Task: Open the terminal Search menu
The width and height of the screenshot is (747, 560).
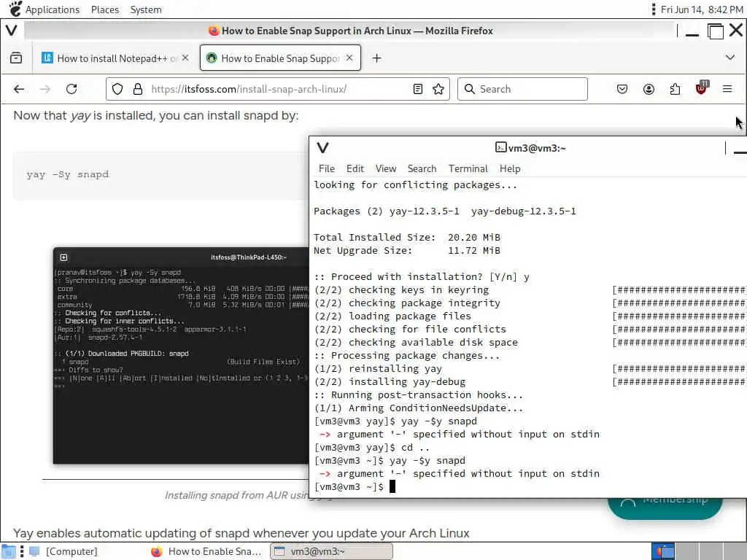Action: tap(422, 168)
